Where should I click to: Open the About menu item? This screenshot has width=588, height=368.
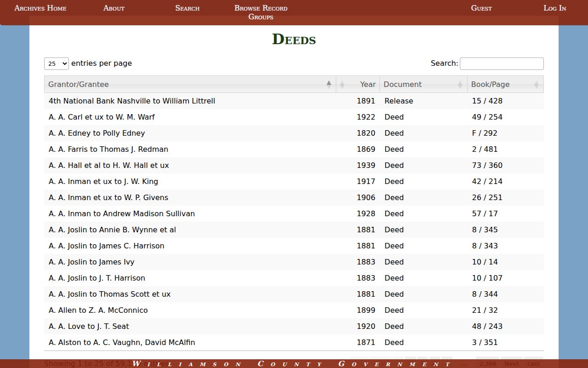pos(114,8)
